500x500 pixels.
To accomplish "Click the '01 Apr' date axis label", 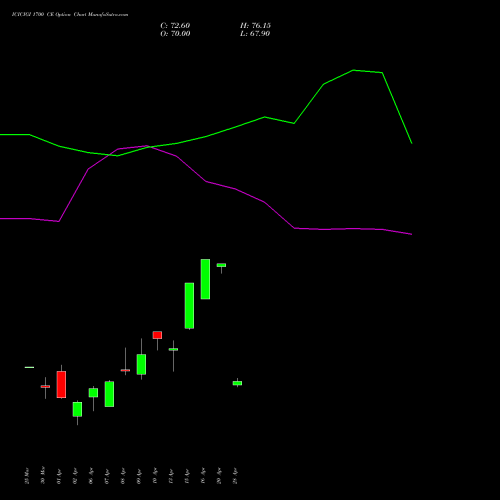I will 59,476.
